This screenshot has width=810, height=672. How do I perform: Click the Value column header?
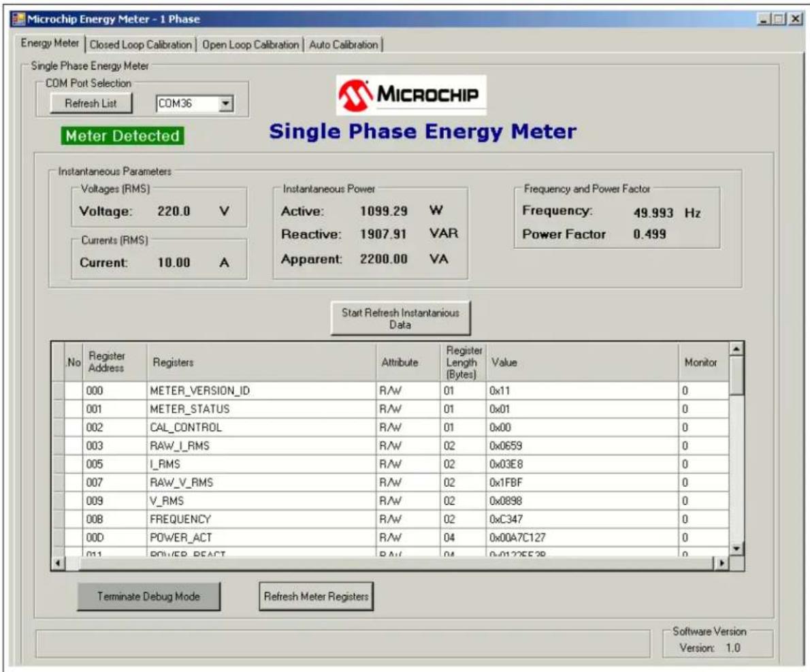point(582,362)
